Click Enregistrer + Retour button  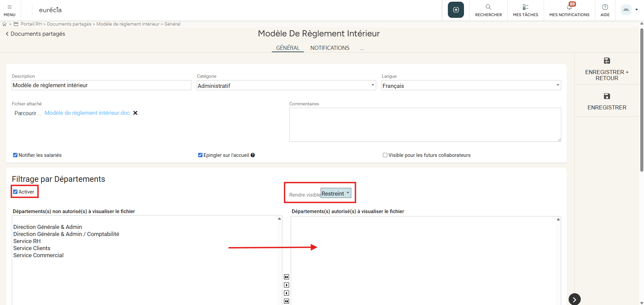tap(606, 69)
